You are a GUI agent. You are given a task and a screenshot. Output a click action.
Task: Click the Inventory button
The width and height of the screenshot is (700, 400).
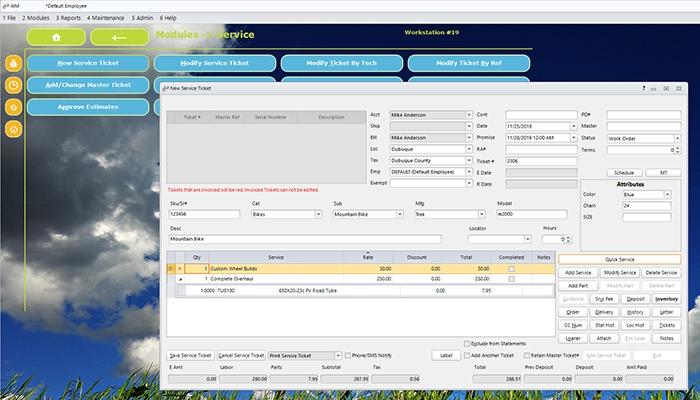point(667,299)
